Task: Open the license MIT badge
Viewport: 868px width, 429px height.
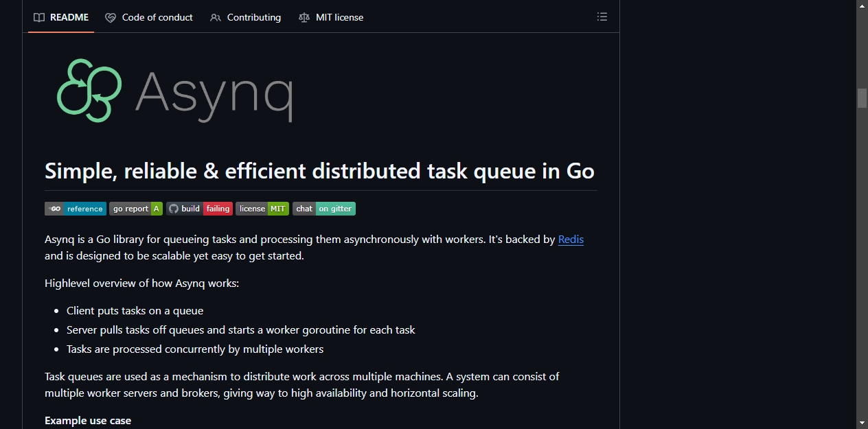Action: (262, 209)
